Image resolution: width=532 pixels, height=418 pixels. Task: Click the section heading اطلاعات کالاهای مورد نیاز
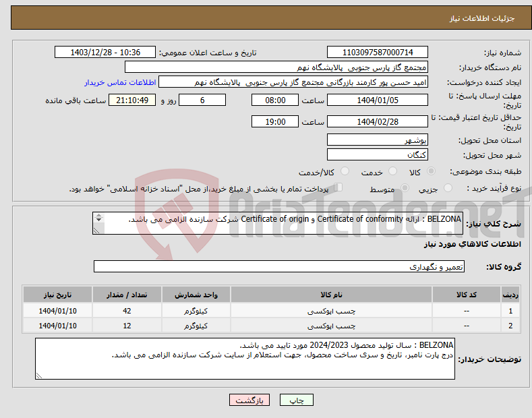click(x=472, y=244)
